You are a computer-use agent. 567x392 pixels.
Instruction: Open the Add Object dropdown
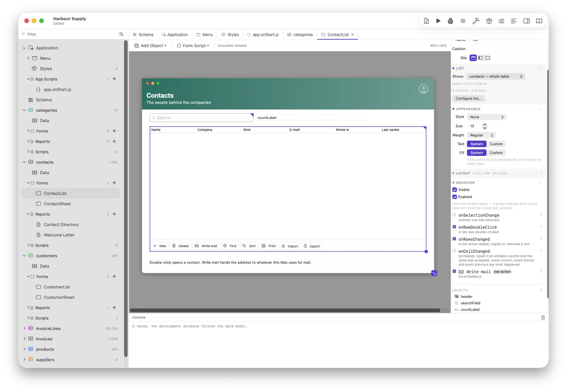pyautogui.click(x=151, y=46)
